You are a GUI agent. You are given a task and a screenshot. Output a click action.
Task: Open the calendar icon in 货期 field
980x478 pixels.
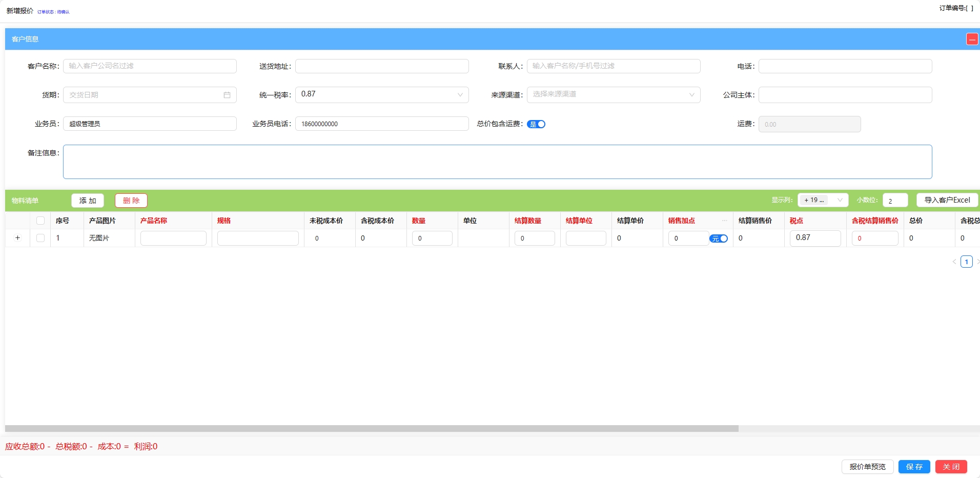[x=227, y=95]
